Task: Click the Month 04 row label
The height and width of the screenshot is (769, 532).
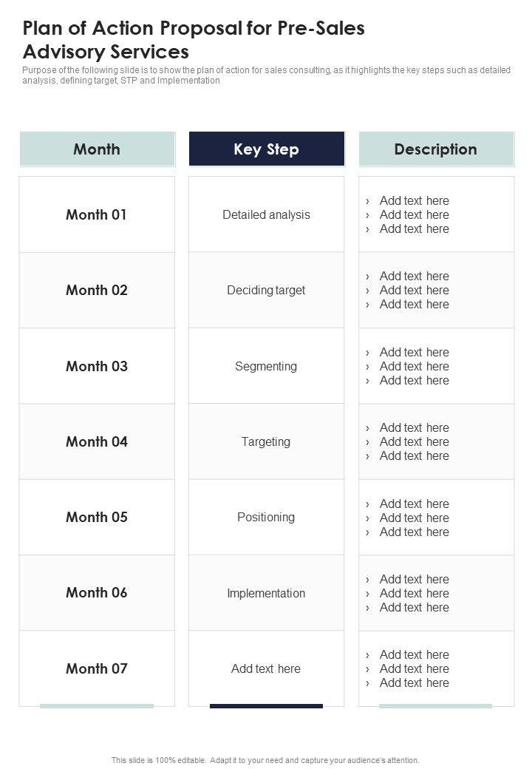Action: point(97,441)
